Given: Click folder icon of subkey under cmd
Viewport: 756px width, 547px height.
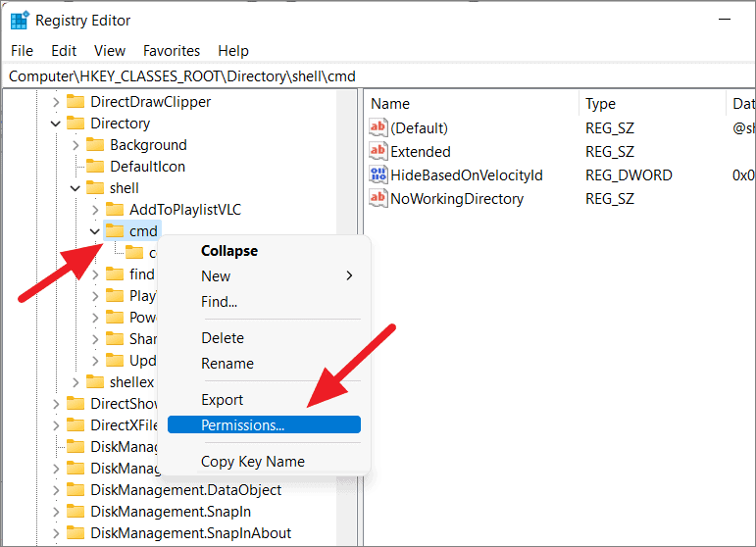Looking at the screenshot, I should 134,252.
